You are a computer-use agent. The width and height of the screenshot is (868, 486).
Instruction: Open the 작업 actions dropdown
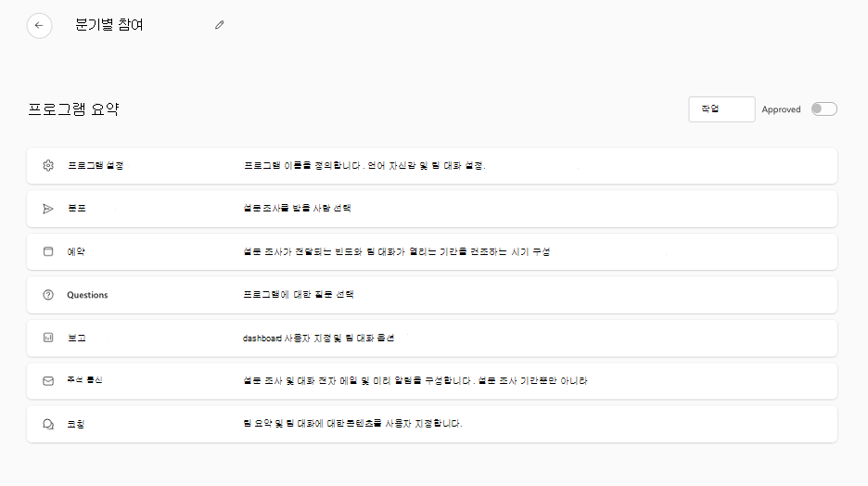pyautogui.click(x=721, y=109)
